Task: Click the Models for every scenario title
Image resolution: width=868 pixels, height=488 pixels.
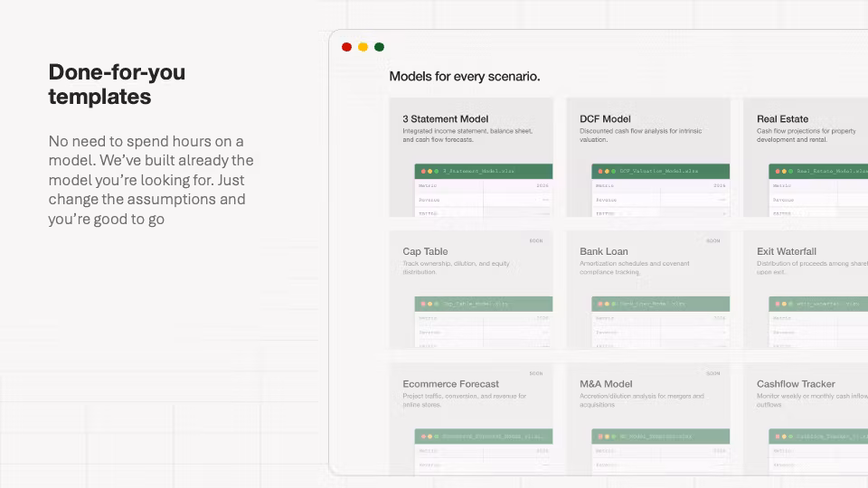Action: point(465,76)
